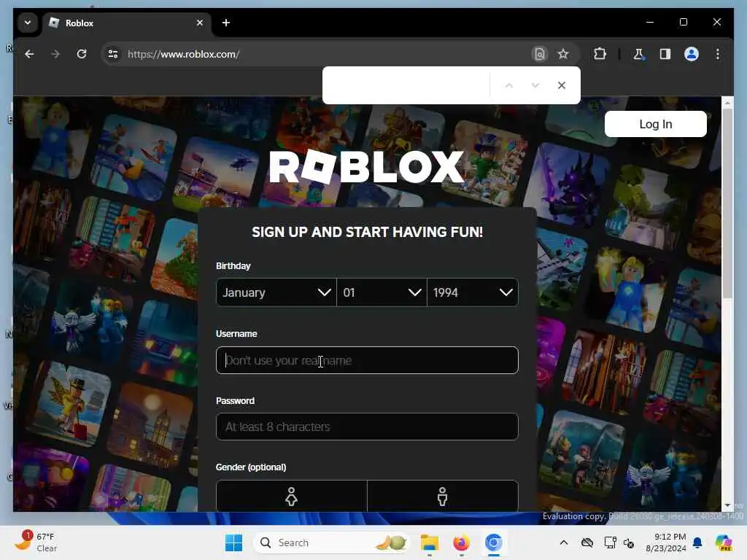The width and height of the screenshot is (747, 560).
Task: Open File Explorer from taskbar
Action: pos(429,542)
